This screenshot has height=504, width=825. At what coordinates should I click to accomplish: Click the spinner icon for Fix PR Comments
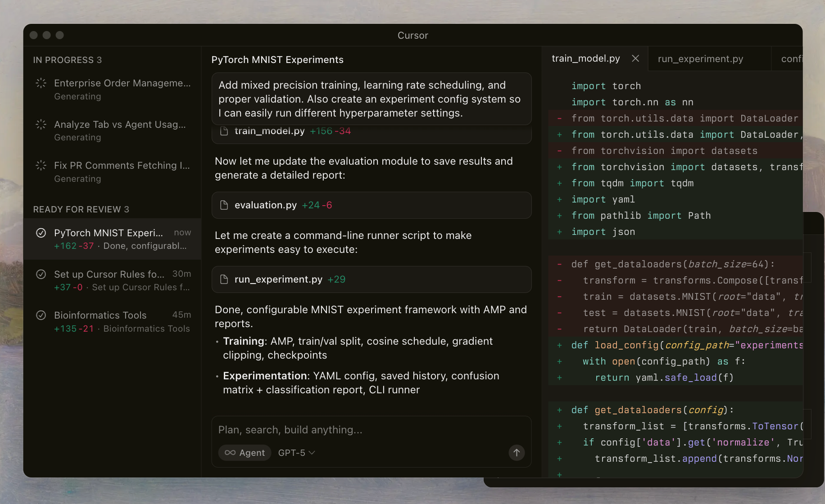tap(41, 166)
